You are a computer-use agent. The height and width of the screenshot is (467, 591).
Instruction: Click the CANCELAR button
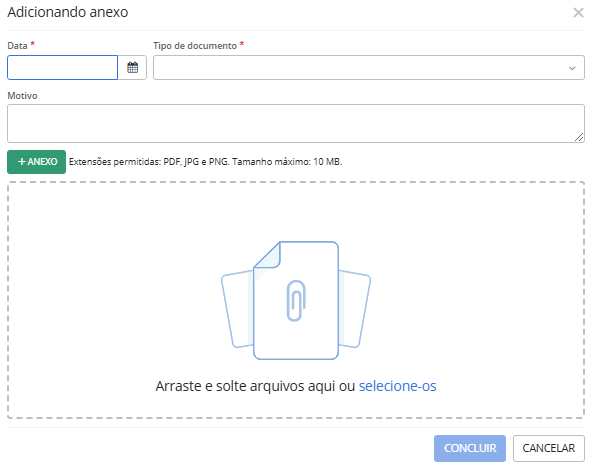[548, 448]
